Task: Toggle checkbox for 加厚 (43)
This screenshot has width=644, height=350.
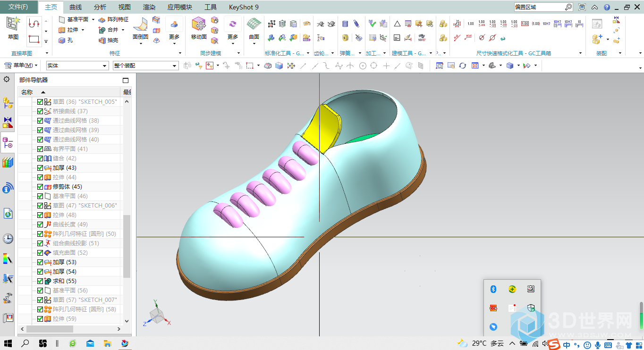Action: click(x=40, y=168)
